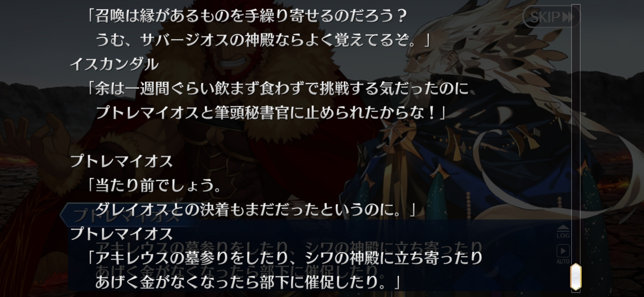Click the line プトレマイオスと筆頭秘書官に止められた
This screenshot has width=644, height=297.
pyautogui.click(x=271, y=113)
